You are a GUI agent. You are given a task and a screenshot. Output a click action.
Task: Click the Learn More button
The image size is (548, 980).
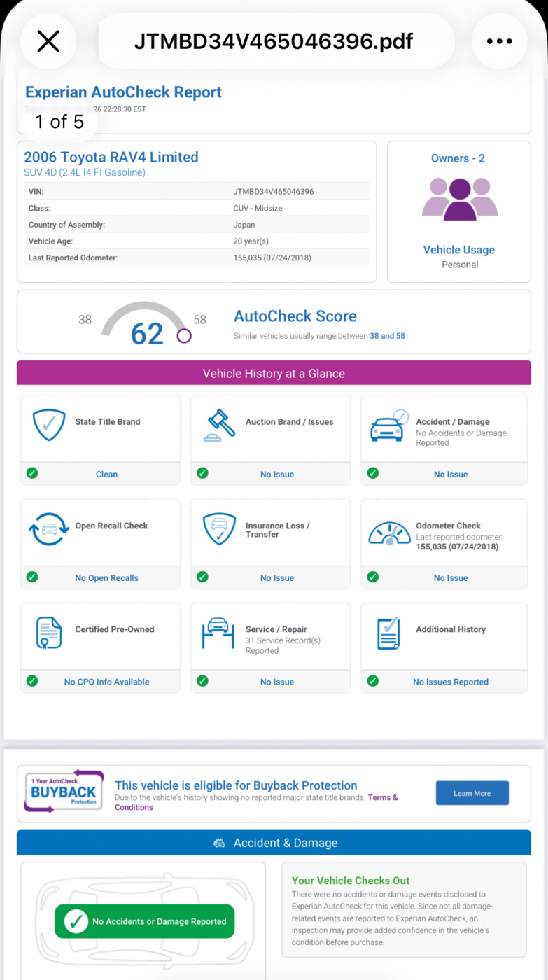pos(472,793)
